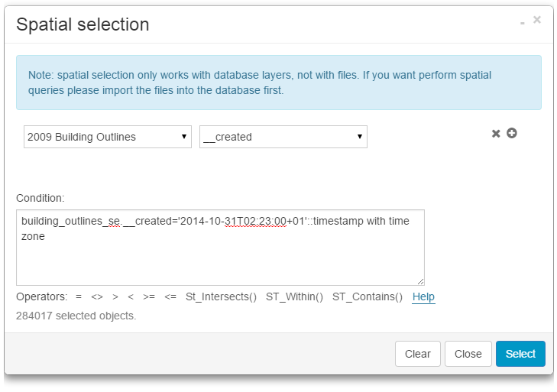Run the query with the Select button

(520, 354)
